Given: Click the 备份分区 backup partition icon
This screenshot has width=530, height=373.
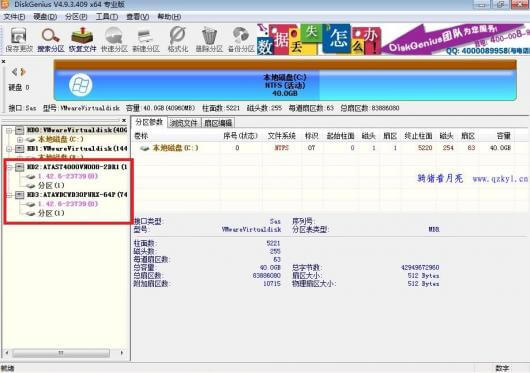Looking at the screenshot, I should click(x=241, y=40).
